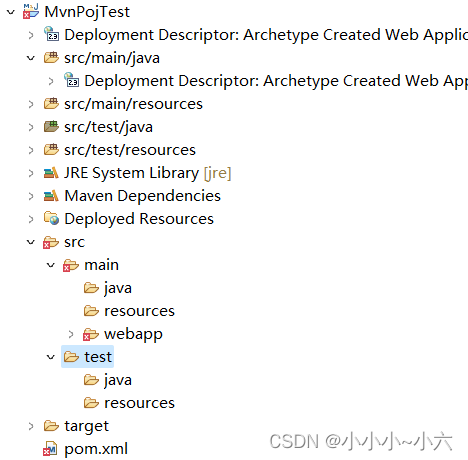
Task: Click nested Deployment Descriptor icon under src/main/java
Action: 71,80
